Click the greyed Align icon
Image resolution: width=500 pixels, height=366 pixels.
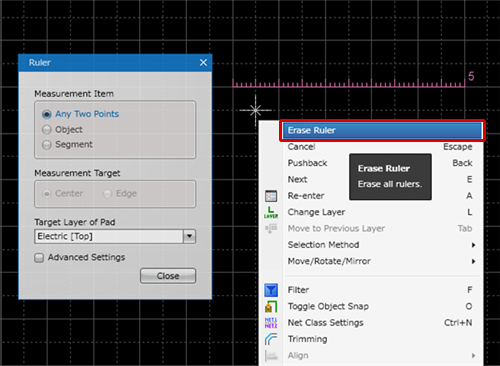pos(271,356)
